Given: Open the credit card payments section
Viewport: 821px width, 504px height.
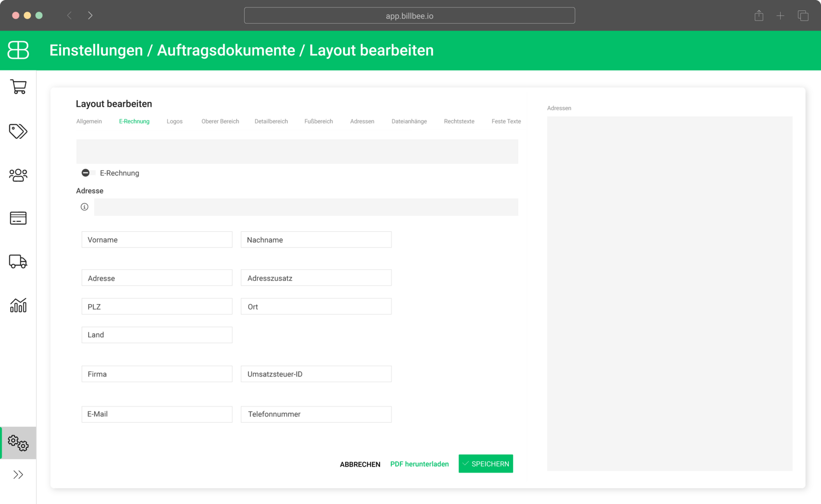Looking at the screenshot, I should click(18, 218).
